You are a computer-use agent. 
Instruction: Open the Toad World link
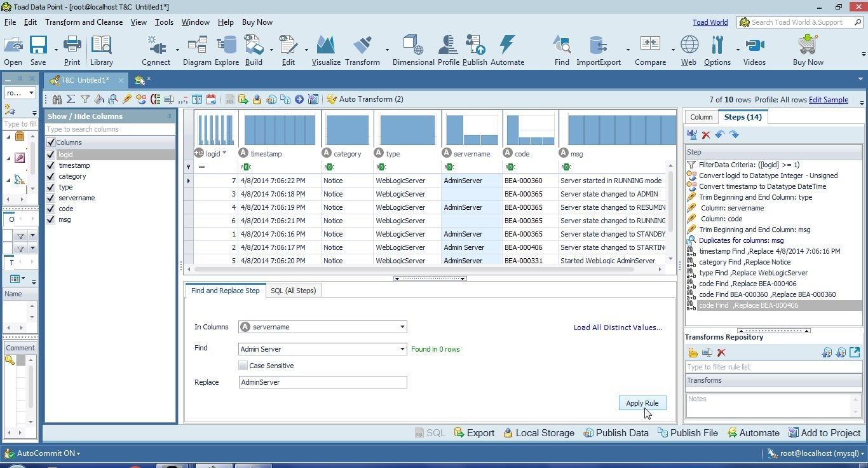point(710,22)
